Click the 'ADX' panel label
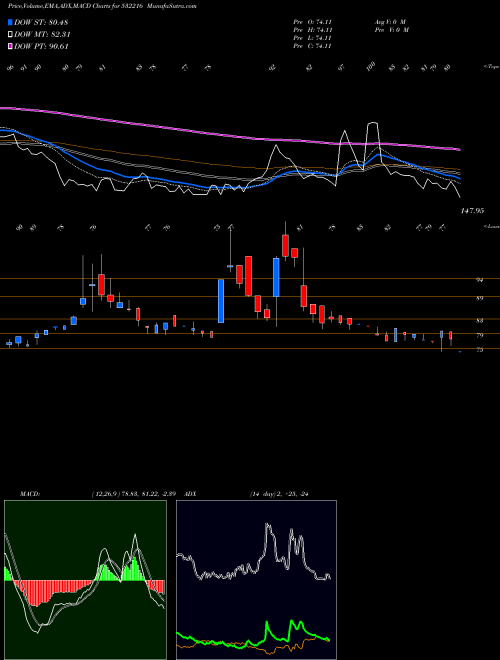Viewport: 500px width, 660px height. 191,494
